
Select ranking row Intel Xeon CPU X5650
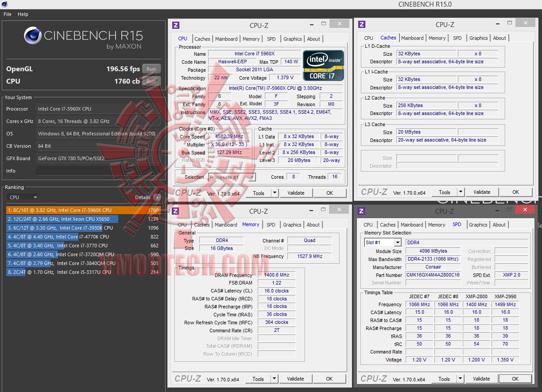83,219
